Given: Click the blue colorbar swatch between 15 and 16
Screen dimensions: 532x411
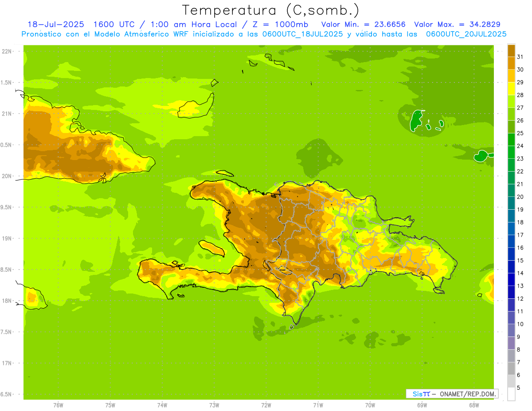Looking at the screenshot, I should (511, 254).
